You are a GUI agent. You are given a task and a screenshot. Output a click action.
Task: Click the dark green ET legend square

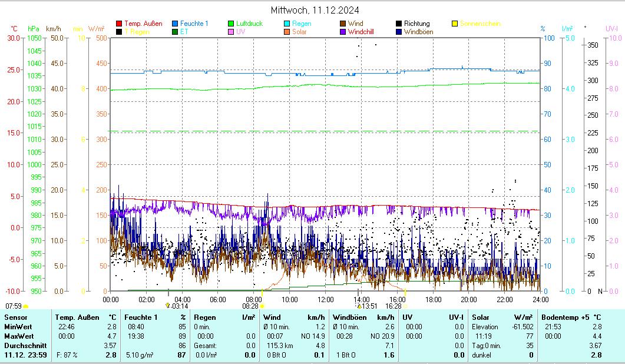point(175,32)
